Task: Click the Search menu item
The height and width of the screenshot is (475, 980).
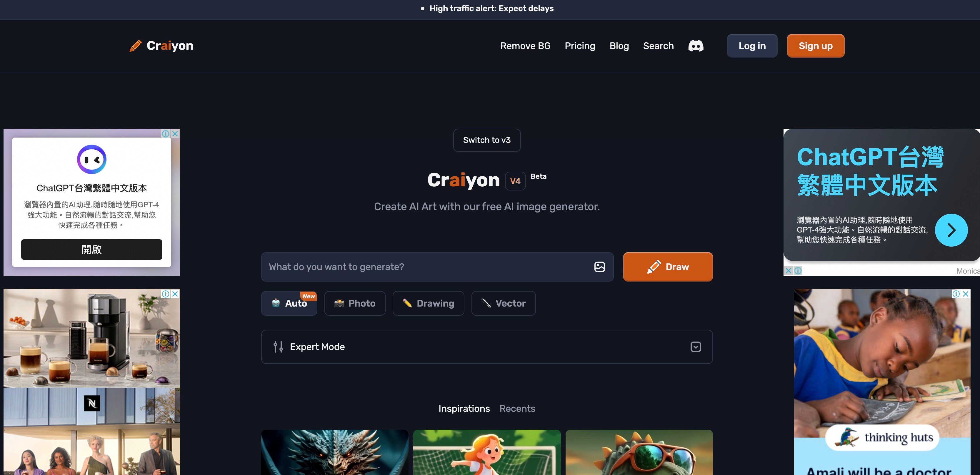Action: point(659,46)
